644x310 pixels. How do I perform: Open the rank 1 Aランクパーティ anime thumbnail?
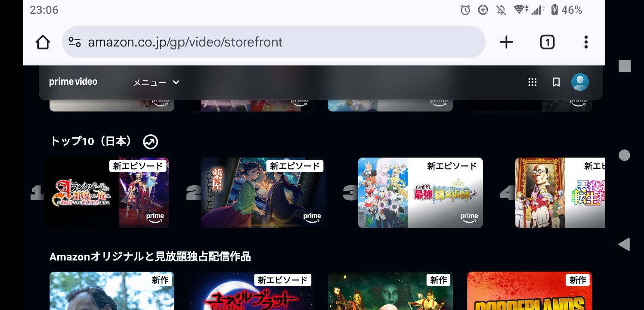(x=106, y=192)
